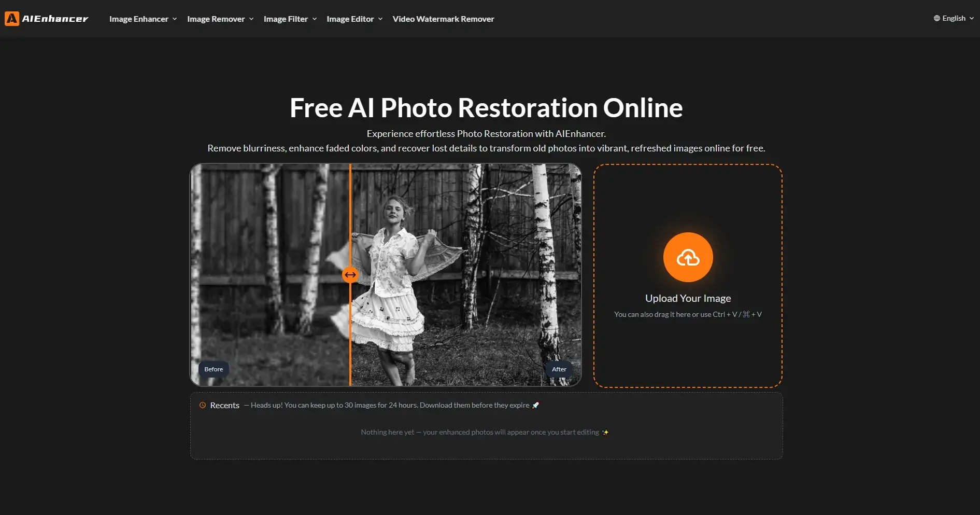Click the clock icon beside Recents
The image size is (980, 515).
click(203, 405)
